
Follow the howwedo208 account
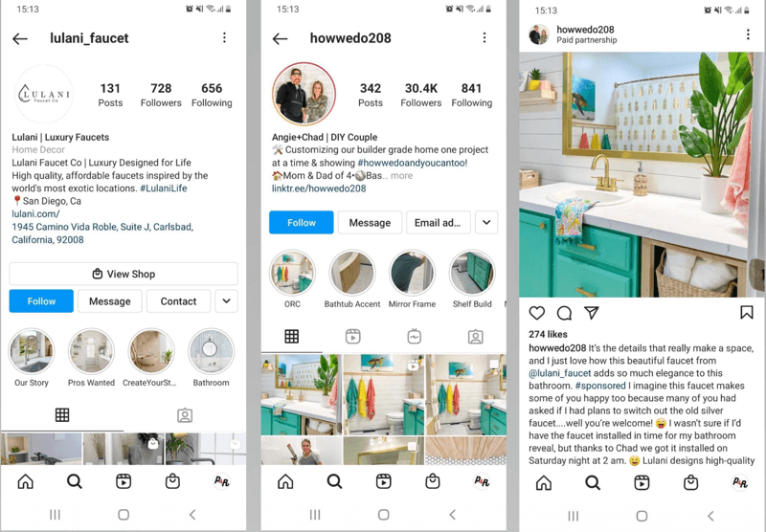[x=302, y=223]
